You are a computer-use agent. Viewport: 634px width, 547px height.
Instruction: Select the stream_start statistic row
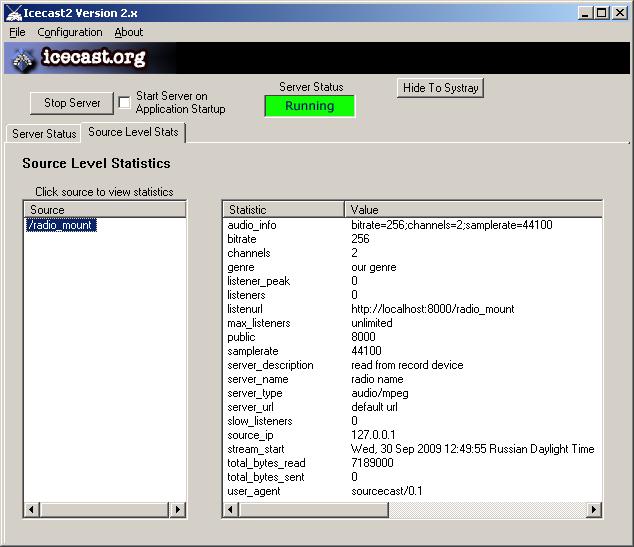tap(412, 449)
